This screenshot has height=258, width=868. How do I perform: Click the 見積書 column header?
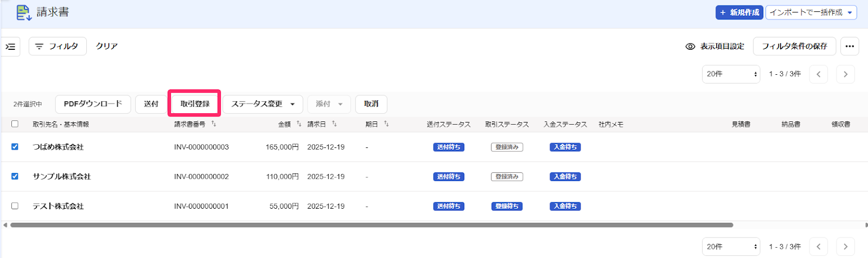pos(741,124)
